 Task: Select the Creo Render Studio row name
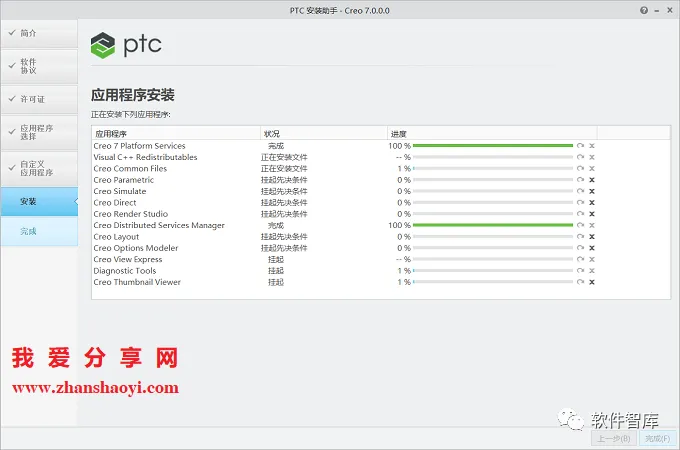[131, 214]
